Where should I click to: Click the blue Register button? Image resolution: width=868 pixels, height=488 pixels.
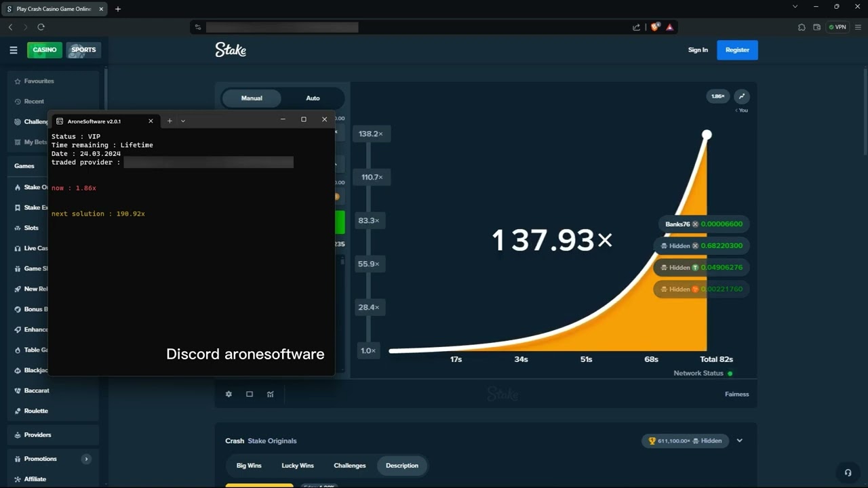coord(737,50)
